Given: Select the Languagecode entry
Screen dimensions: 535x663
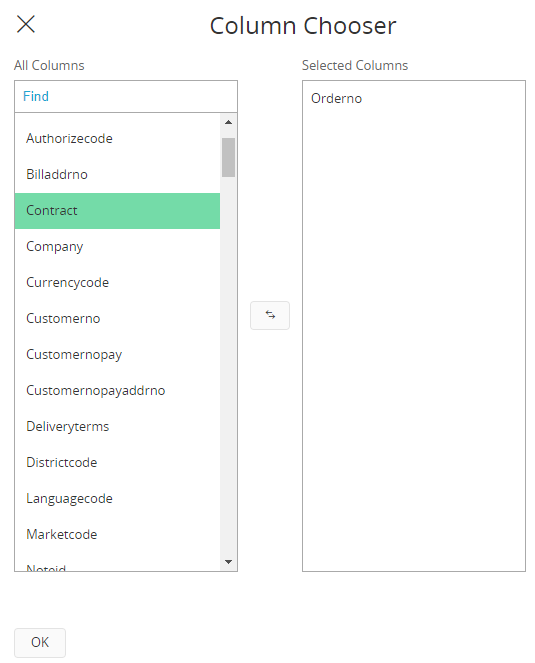Looking at the screenshot, I should [x=117, y=498].
